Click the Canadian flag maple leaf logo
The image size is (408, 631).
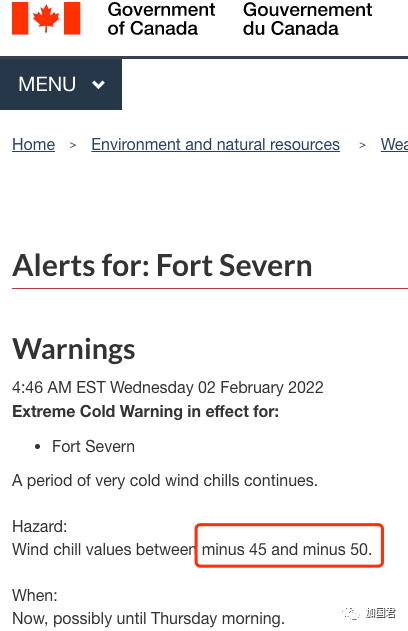coord(46,18)
